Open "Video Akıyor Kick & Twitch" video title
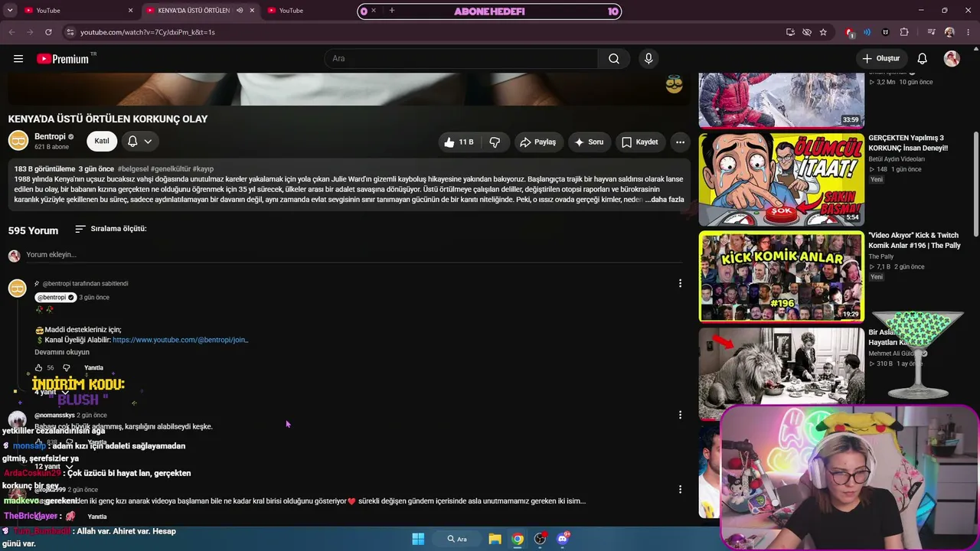 click(915, 240)
